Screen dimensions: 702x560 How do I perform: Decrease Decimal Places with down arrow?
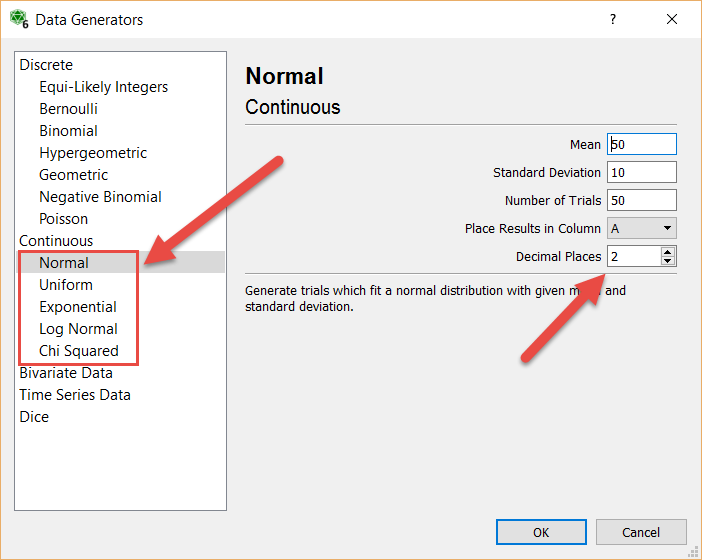pyautogui.click(x=668, y=262)
